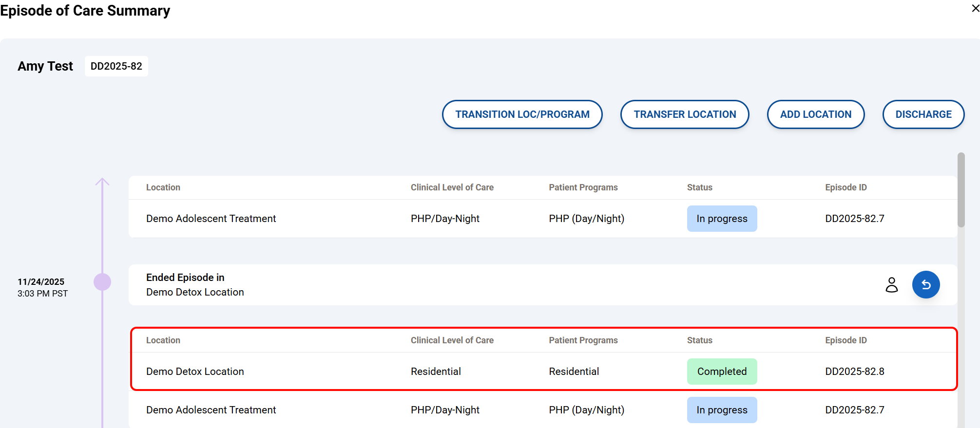The height and width of the screenshot is (428, 980).
Task: Click Demo Detox Location in the Completed row
Action: 195,372
